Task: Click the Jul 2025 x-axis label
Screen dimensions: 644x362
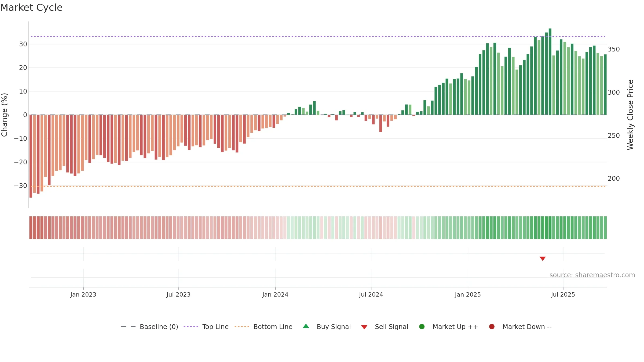Action: pos(563,295)
